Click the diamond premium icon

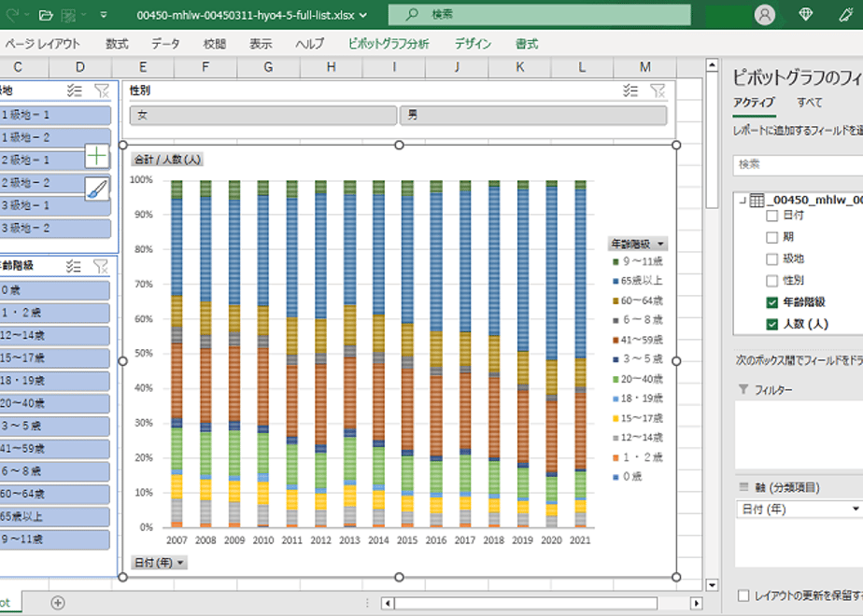pyautogui.click(x=806, y=15)
